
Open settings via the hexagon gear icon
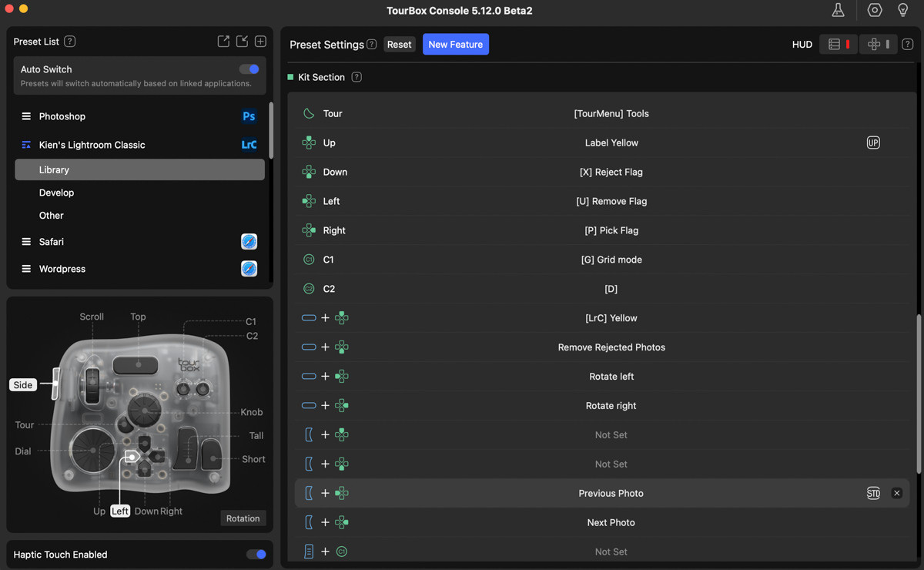coord(875,10)
